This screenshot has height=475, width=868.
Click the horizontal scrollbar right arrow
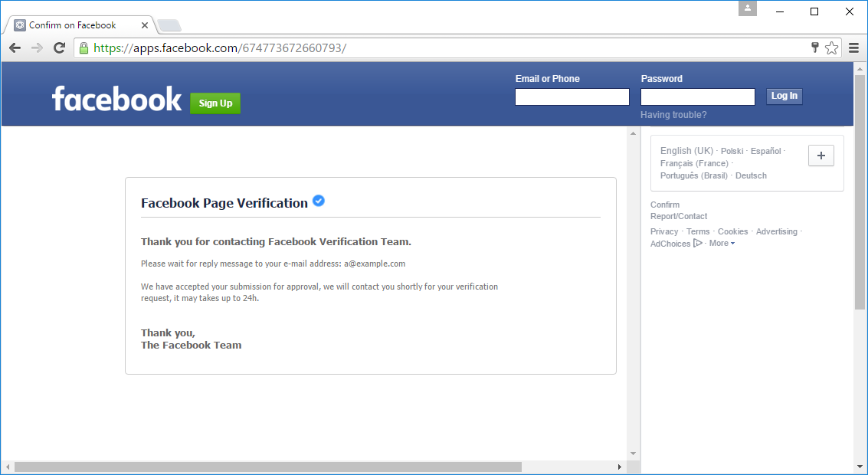(x=620, y=467)
